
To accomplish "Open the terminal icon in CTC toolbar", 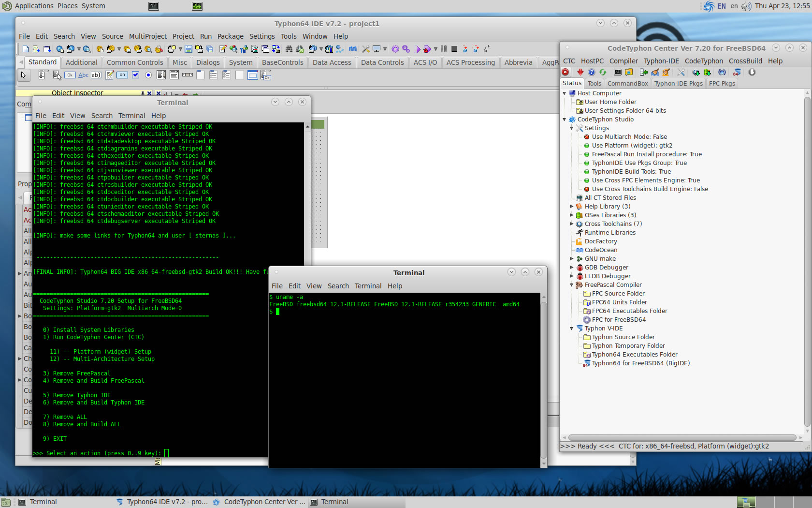I will (618, 72).
